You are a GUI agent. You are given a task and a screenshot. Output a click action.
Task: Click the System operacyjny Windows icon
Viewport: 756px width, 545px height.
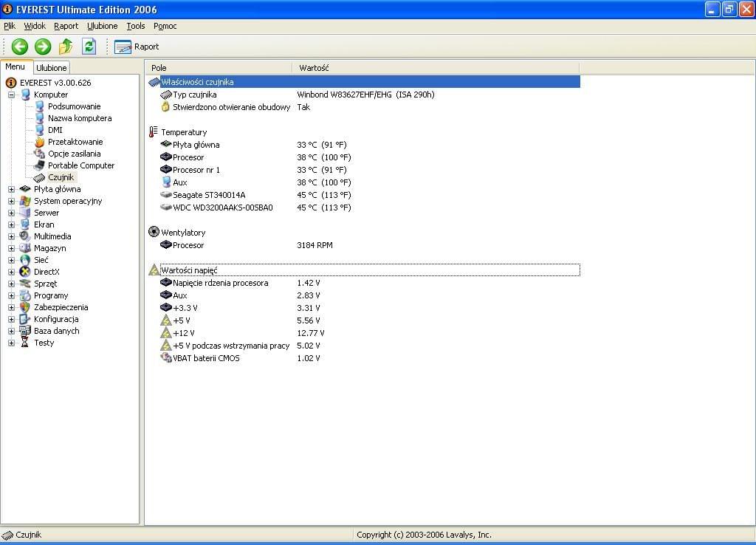pos(25,201)
